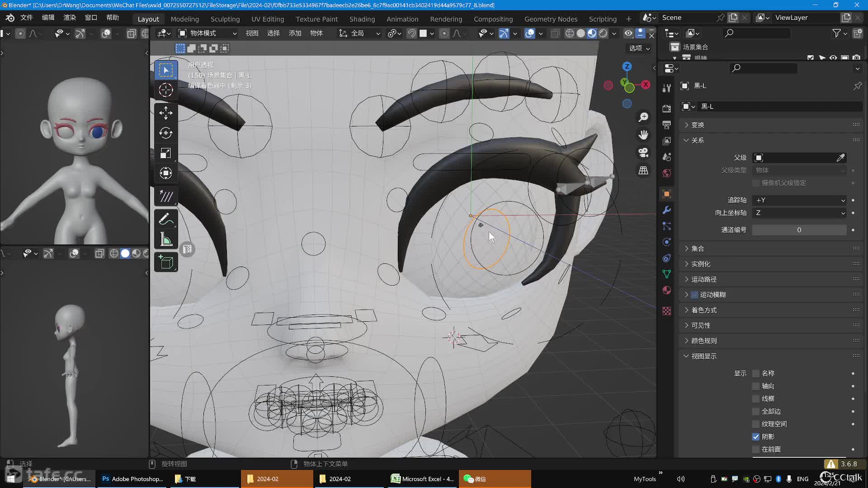868x488 pixels.
Task: Toggle the 运动模糊 checkbox
Action: click(695, 295)
